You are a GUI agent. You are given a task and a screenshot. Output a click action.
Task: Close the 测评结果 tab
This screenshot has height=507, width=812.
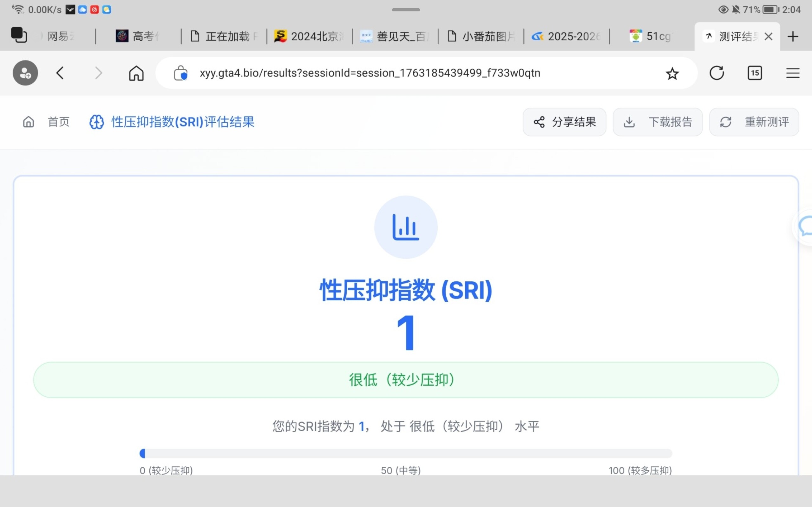[x=768, y=36]
